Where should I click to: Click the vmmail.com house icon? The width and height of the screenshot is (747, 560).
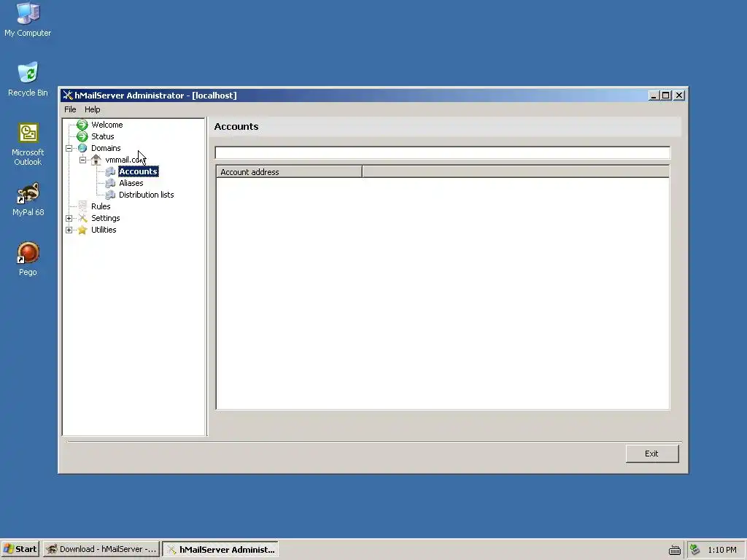(96, 160)
